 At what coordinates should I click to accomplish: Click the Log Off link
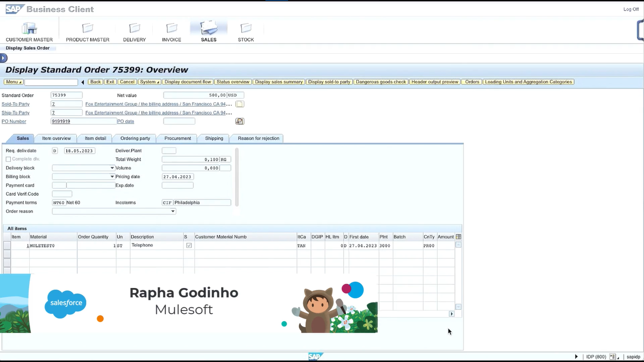[631, 9]
